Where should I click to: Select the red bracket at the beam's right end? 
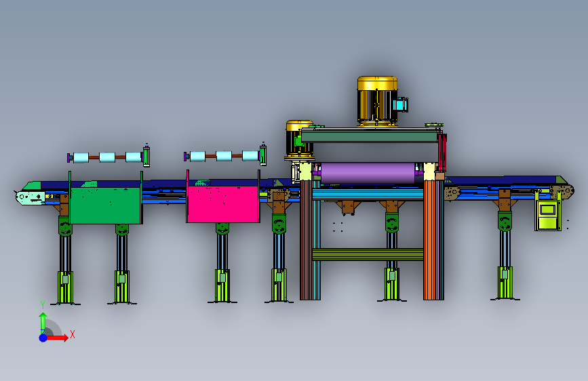pos(442,152)
